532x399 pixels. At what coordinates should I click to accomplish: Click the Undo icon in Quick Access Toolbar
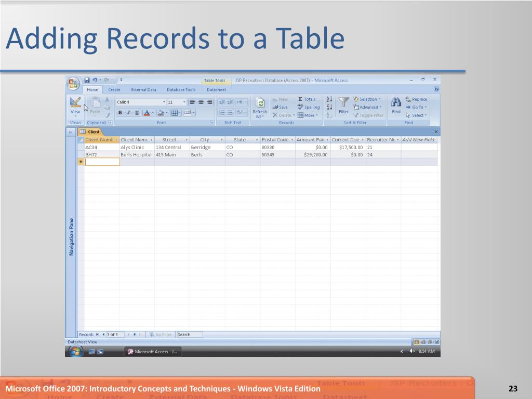click(x=95, y=80)
